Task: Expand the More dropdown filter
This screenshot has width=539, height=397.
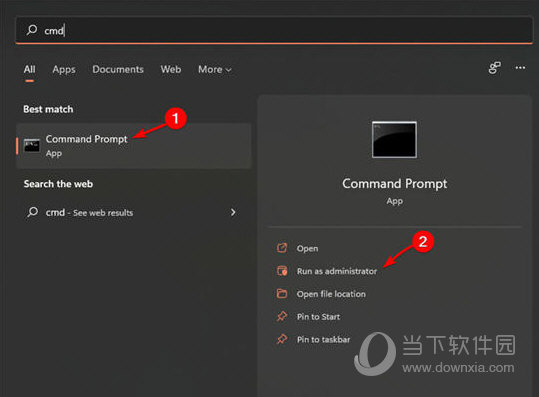Action: [x=215, y=69]
